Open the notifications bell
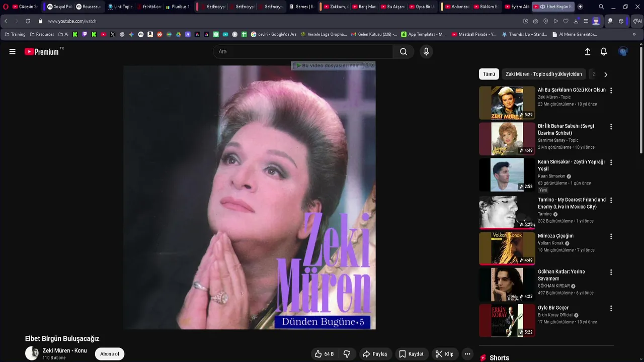644x362 pixels. 604,52
